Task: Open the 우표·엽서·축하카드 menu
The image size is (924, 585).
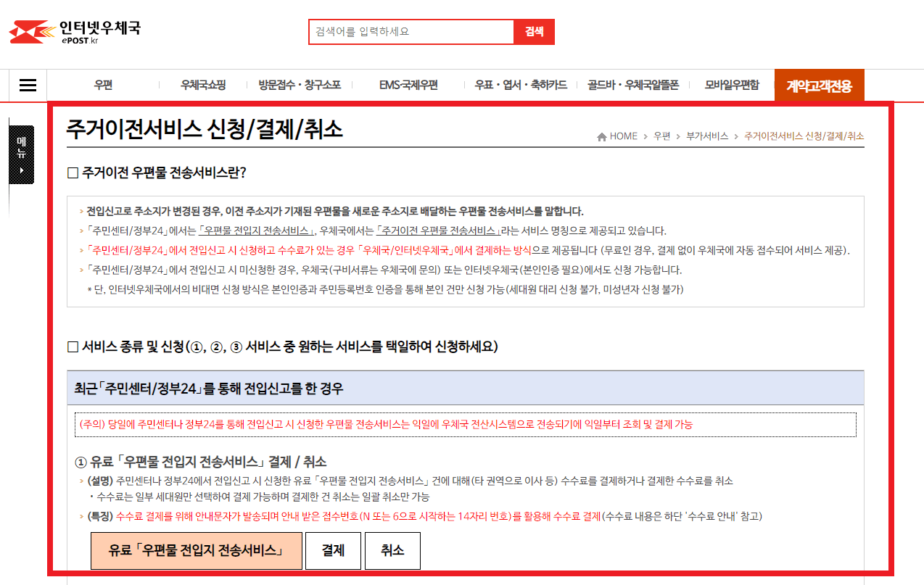Action: [521, 85]
